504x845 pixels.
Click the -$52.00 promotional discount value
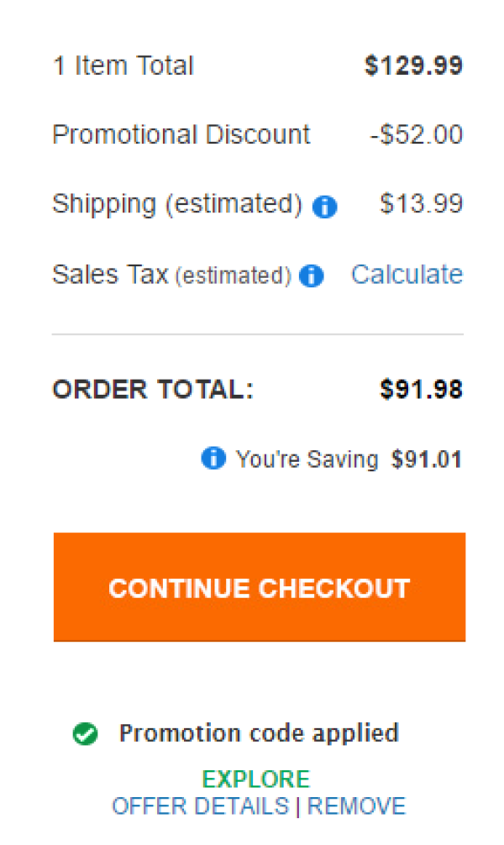[416, 134]
